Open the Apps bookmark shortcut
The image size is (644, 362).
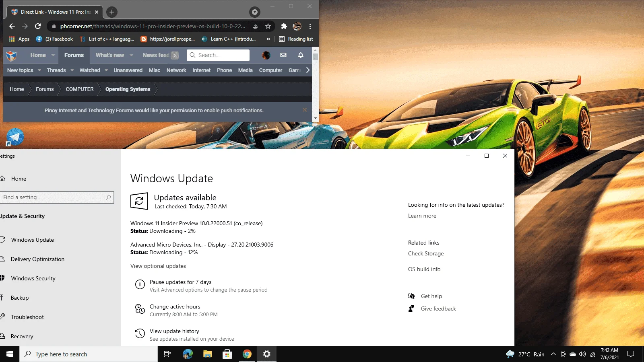click(x=19, y=39)
